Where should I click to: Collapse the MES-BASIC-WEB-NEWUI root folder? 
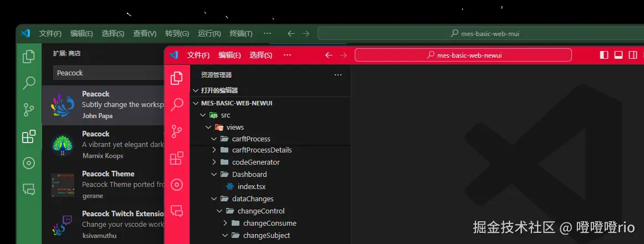click(x=196, y=103)
